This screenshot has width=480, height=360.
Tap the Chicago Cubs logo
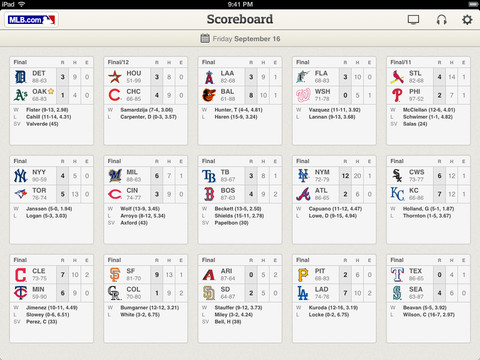[x=114, y=95]
